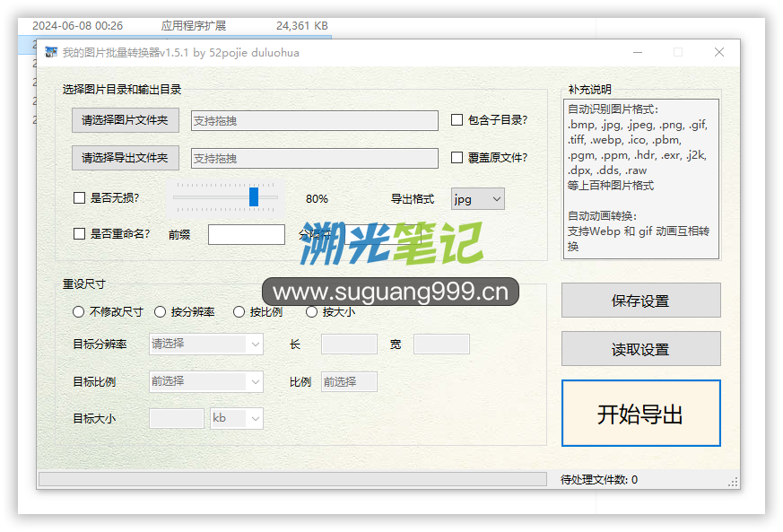Open the kb unit dropdown
The height and width of the screenshot is (532, 783).
coord(237,419)
